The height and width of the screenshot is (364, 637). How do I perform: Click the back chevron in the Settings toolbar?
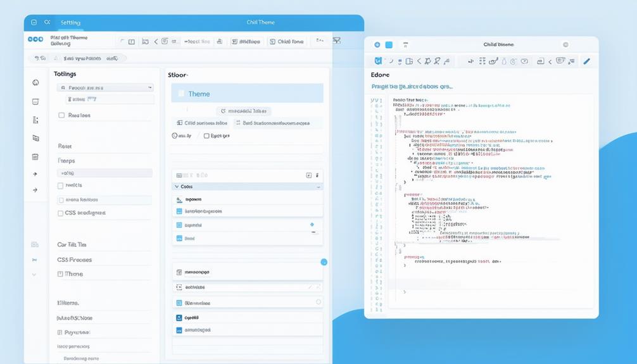click(x=156, y=41)
